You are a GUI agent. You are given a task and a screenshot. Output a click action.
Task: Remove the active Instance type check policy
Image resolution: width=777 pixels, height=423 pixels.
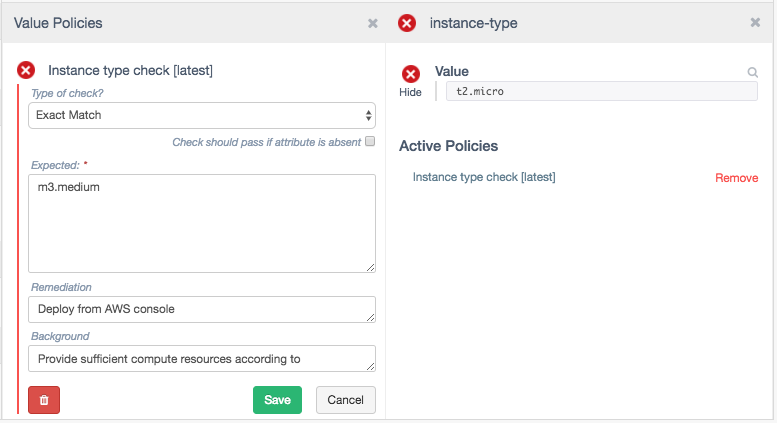coord(736,178)
